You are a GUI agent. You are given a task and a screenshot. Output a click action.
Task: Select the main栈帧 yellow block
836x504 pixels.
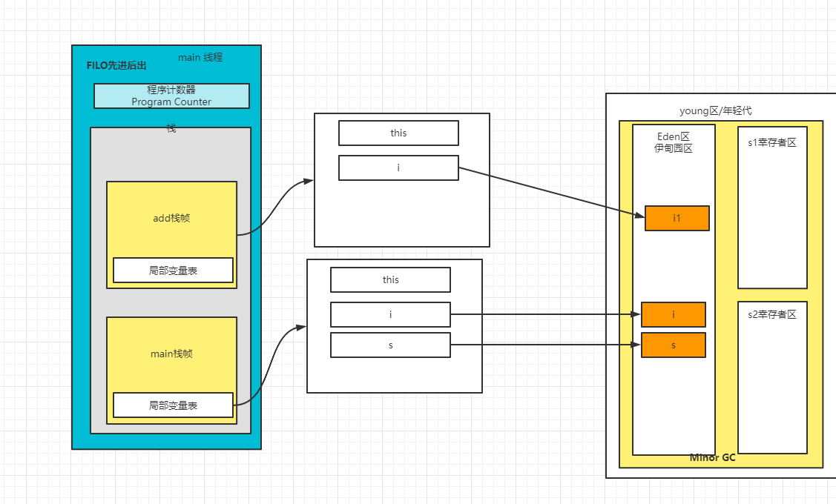(x=171, y=371)
